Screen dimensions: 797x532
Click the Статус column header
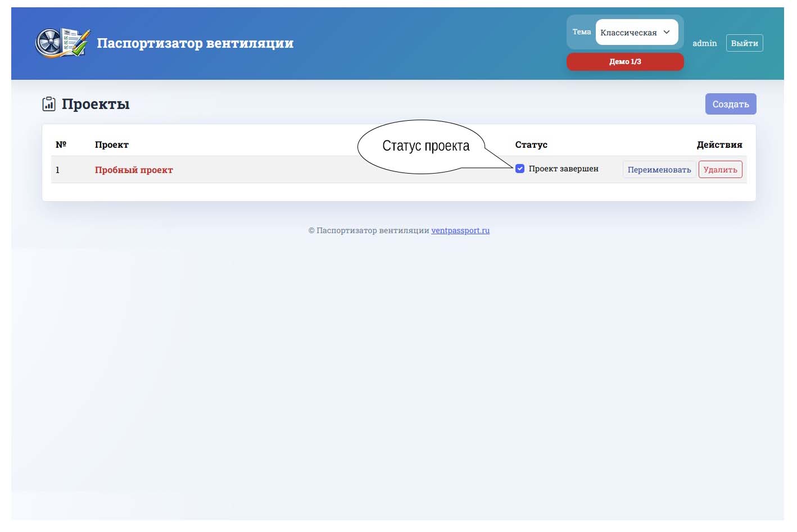click(x=531, y=144)
